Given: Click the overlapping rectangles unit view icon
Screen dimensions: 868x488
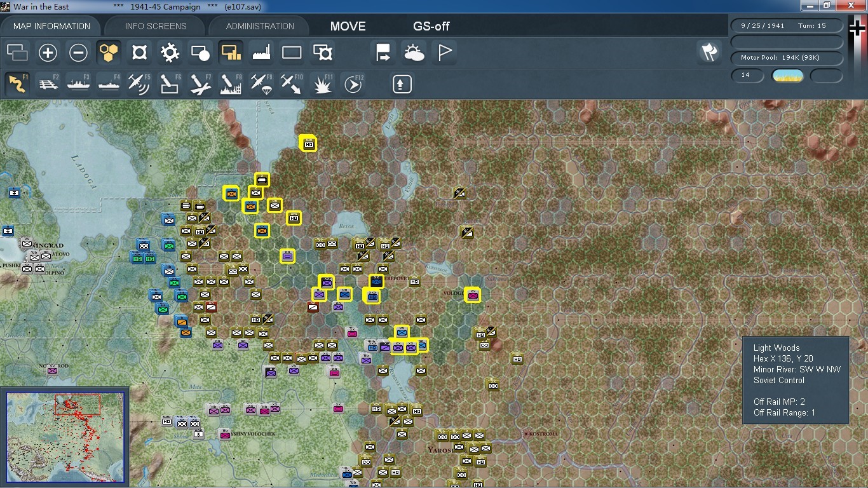Looking at the screenshot, I should (x=17, y=53).
